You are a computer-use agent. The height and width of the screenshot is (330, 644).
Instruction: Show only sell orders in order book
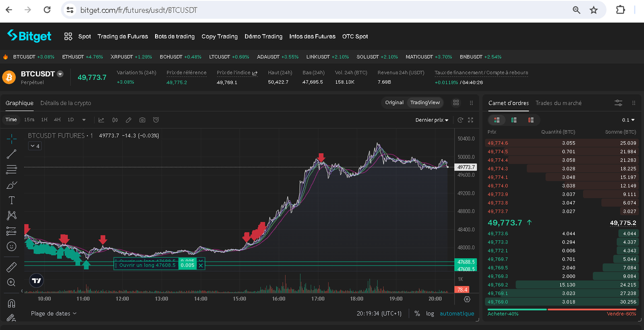click(x=531, y=120)
